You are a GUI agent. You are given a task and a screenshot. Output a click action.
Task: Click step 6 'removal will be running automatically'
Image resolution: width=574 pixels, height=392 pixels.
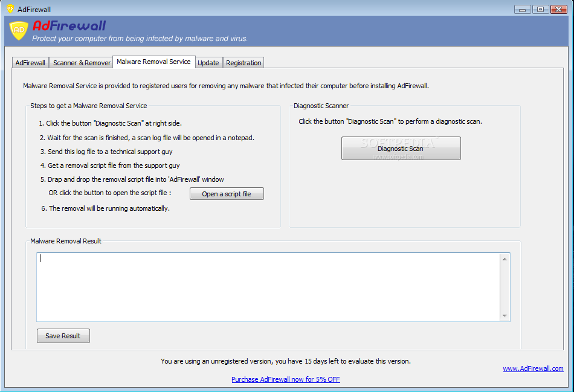point(105,208)
